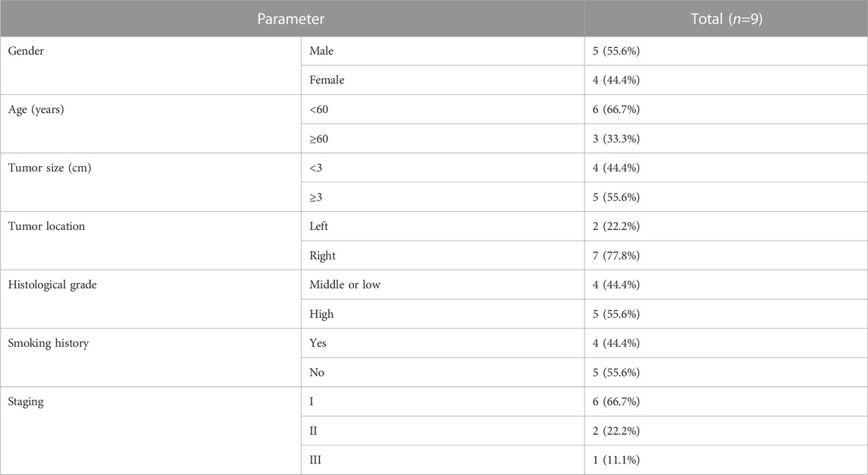Click the <3 tumor size cell
Screen dimensions: 868x475
coord(442,168)
